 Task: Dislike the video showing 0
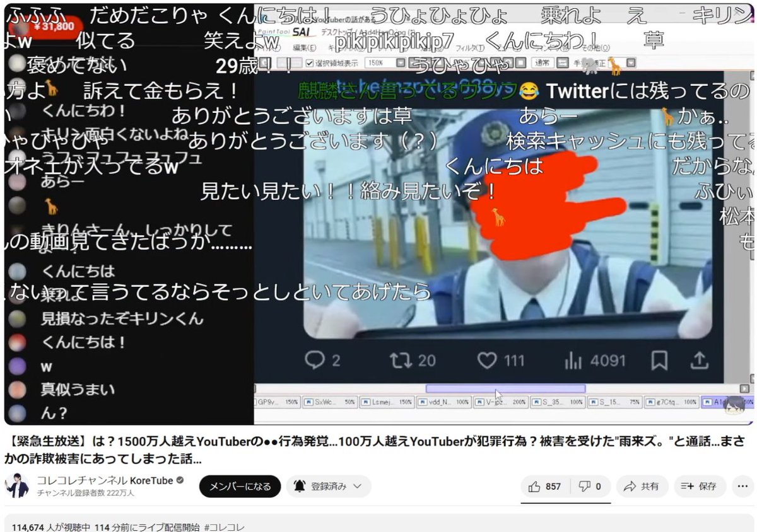pyautogui.click(x=590, y=486)
